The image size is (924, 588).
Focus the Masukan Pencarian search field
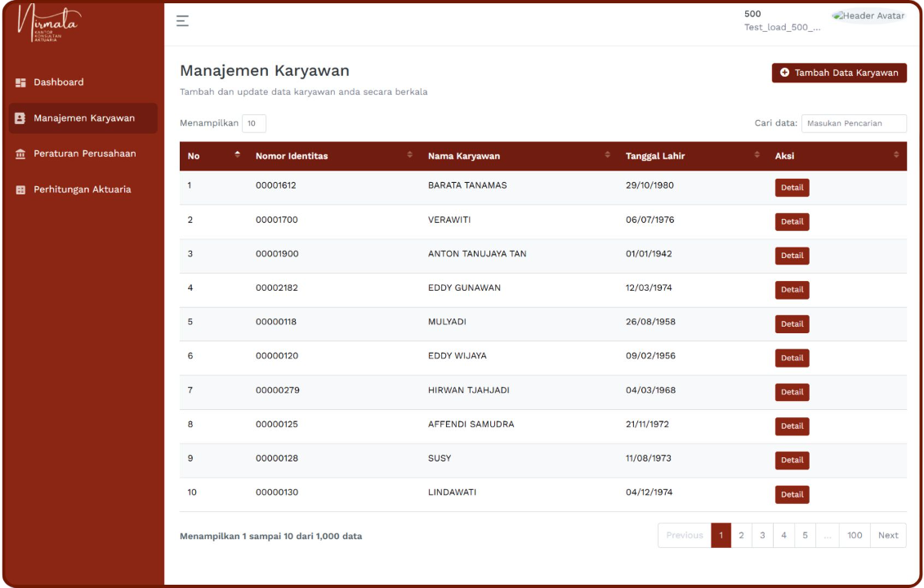[x=853, y=123]
